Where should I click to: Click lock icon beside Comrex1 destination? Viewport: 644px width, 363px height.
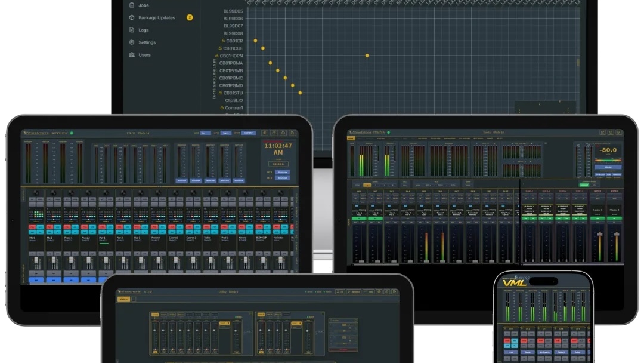pyautogui.click(x=222, y=107)
